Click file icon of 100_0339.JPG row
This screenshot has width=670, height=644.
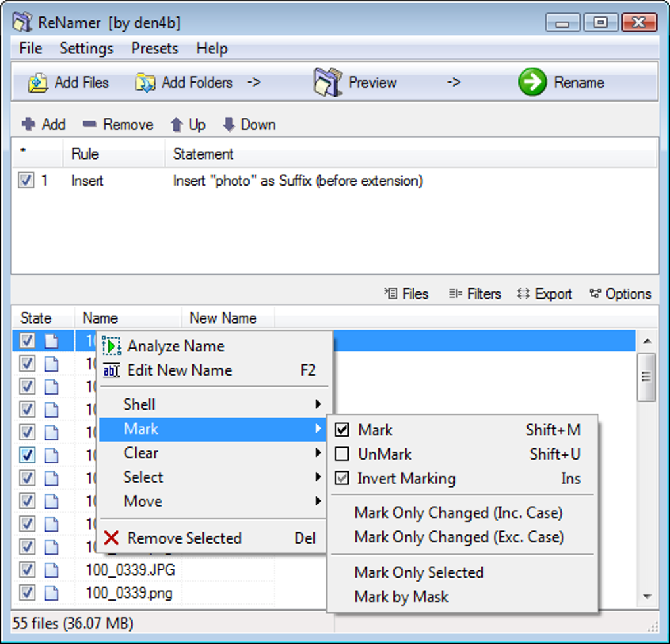tap(52, 569)
